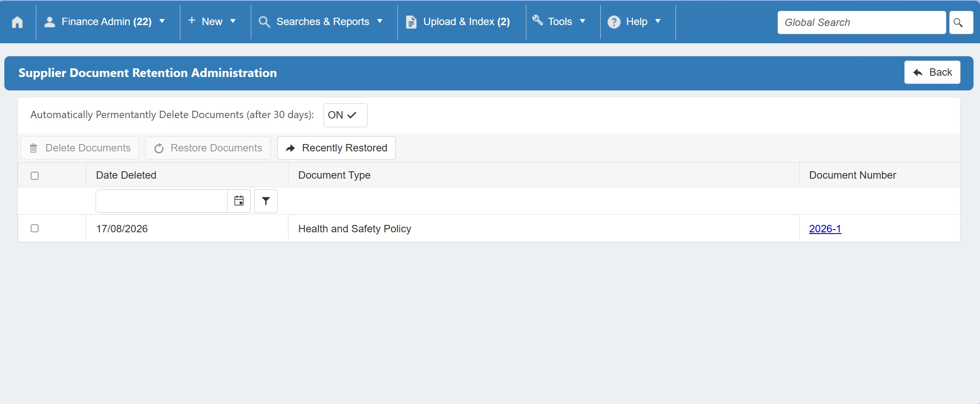Expand the Finance Admin dropdown arrow
The width and height of the screenshot is (980, 404).
162,21
